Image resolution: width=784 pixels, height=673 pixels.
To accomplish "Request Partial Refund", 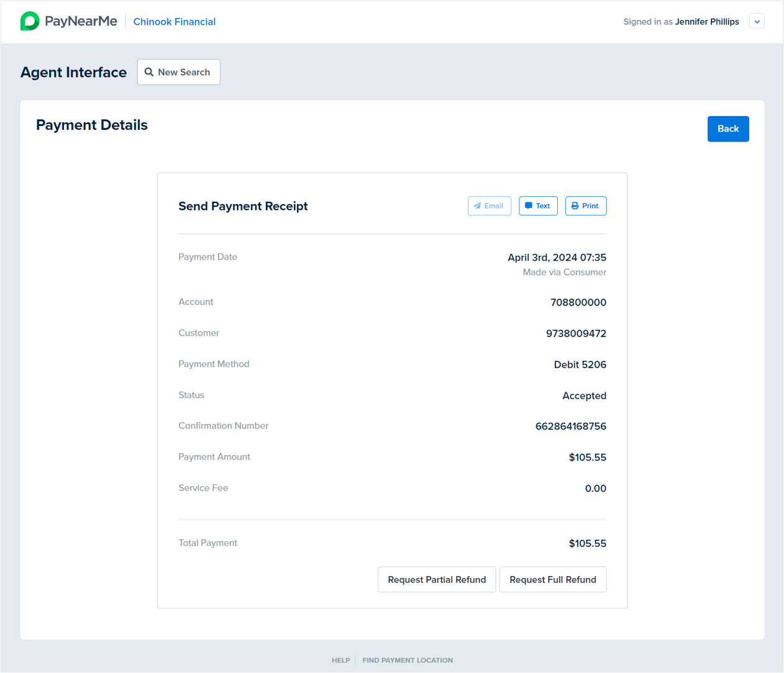I will tap(437, 579).
